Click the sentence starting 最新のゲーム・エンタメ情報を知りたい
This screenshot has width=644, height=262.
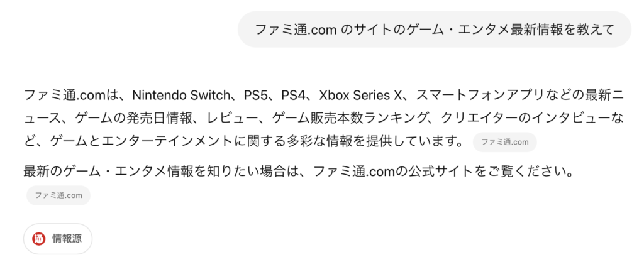299,171
